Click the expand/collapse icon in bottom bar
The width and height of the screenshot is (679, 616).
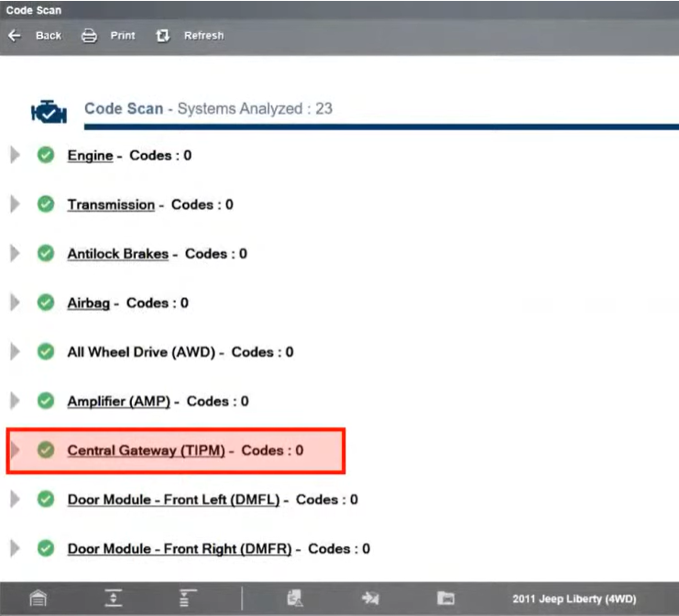114,599
